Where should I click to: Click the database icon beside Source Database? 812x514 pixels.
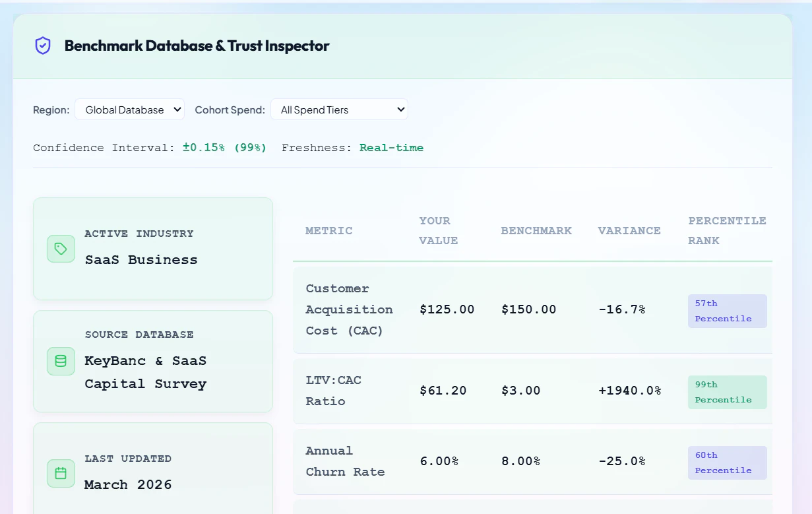tap(61, 361)
